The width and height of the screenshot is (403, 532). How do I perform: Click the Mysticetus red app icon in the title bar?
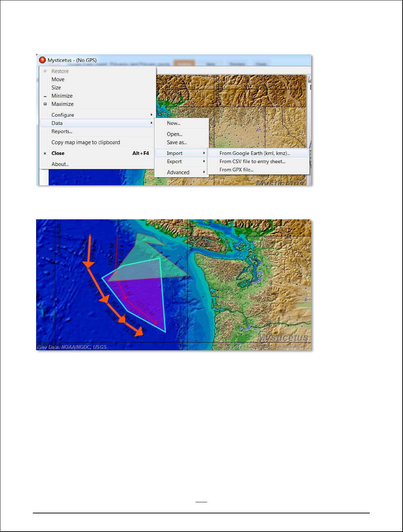(x=43, y=60)
